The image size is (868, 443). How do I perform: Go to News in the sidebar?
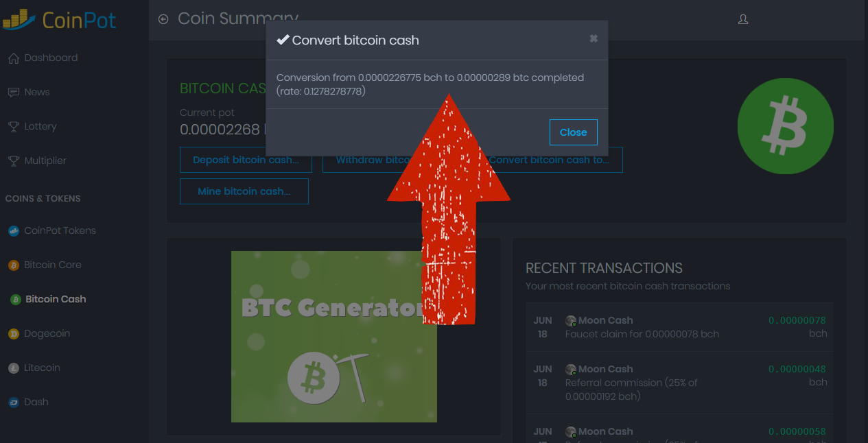point(29,93)
